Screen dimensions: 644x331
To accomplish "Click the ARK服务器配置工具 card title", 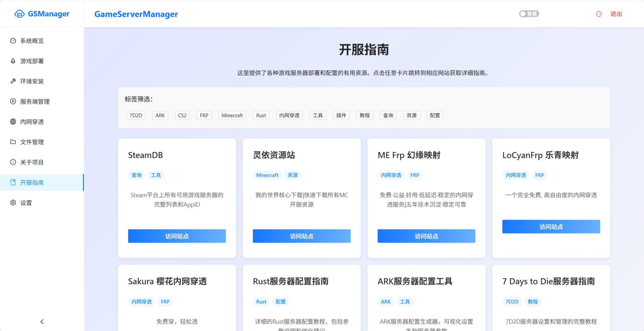I will coord(415,281).
